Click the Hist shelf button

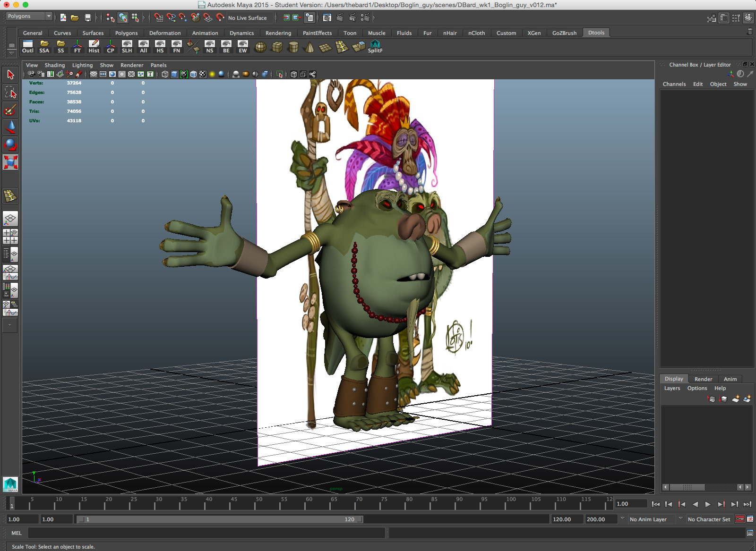pos(94,47)
